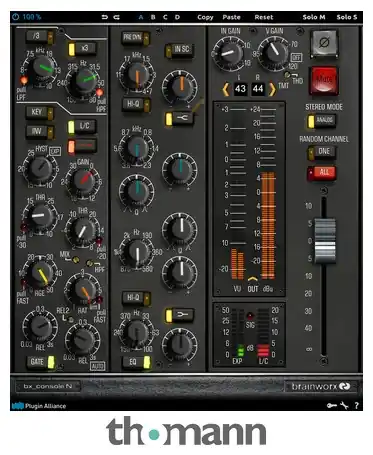Open settings wrench icon

(344, 405)
